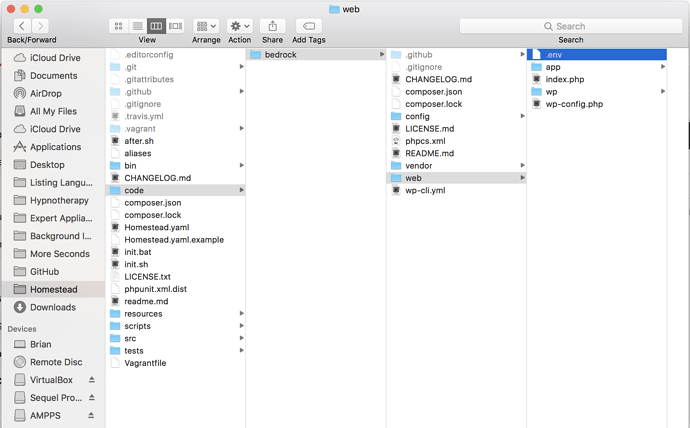Click the Add Tags button
This screenshot has width=690, height=428.
[x=308, y=26]
